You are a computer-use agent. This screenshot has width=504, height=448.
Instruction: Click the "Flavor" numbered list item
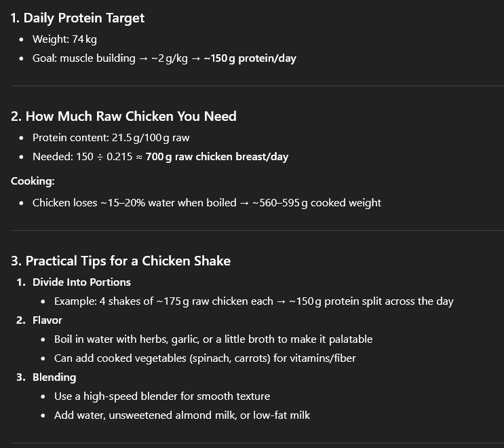pos(47,320)
